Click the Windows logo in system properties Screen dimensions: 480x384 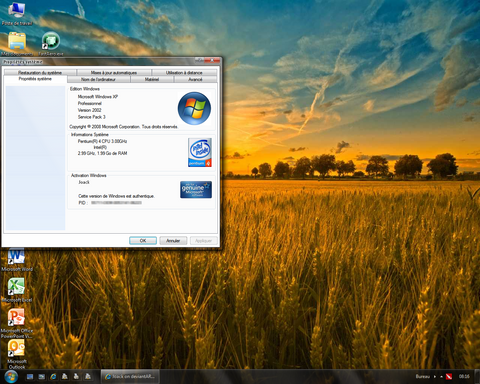(x=194, y=108)
